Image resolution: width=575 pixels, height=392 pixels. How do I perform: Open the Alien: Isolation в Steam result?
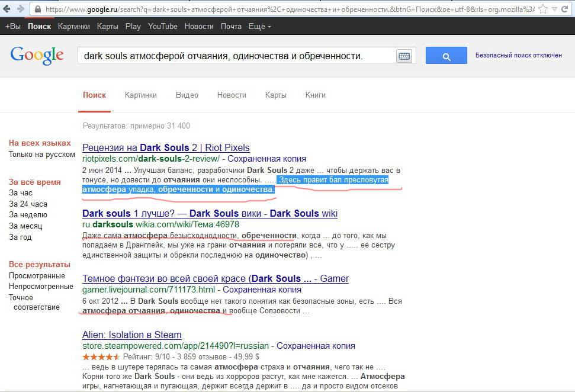(131, 335)
